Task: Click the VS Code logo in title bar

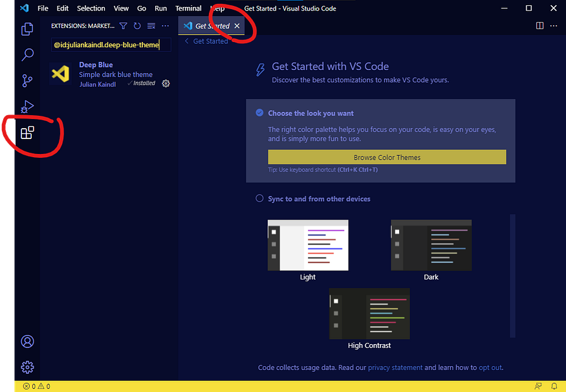Action: 24,8
